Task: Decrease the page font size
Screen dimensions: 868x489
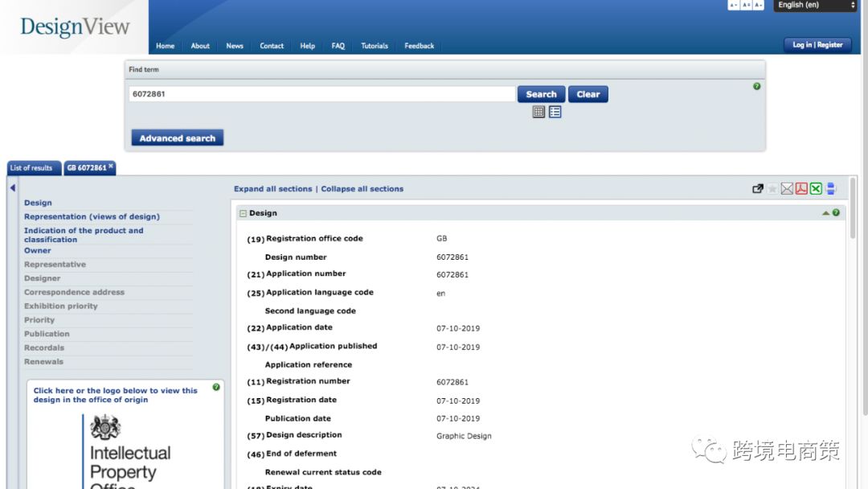Action: [x=734, y=5]
